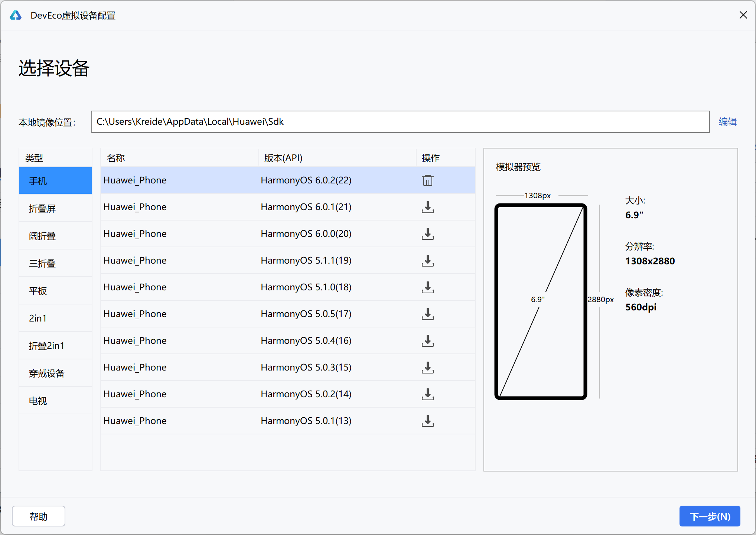Image resolution: width=756 pixels, height=535 pixels.
Task: Download the HarmonyOS 5.1.1(19) image
Action: [x=427, y=261]
